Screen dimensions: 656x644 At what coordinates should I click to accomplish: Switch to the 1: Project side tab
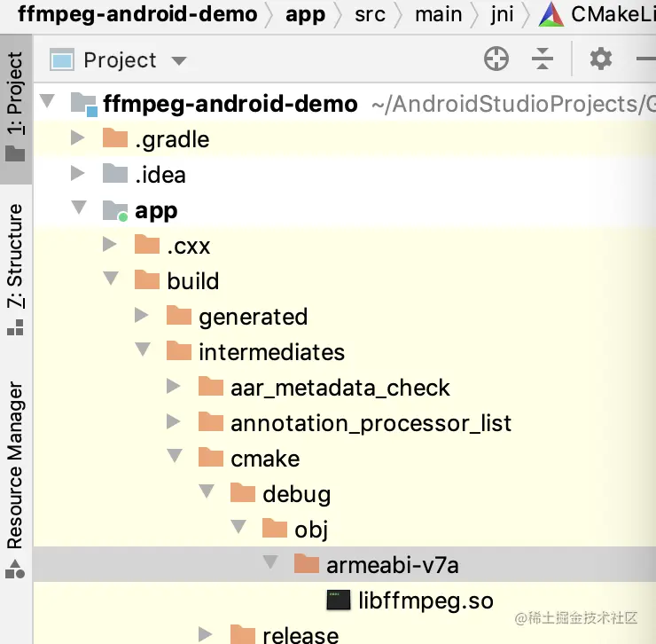coord(16,109)
